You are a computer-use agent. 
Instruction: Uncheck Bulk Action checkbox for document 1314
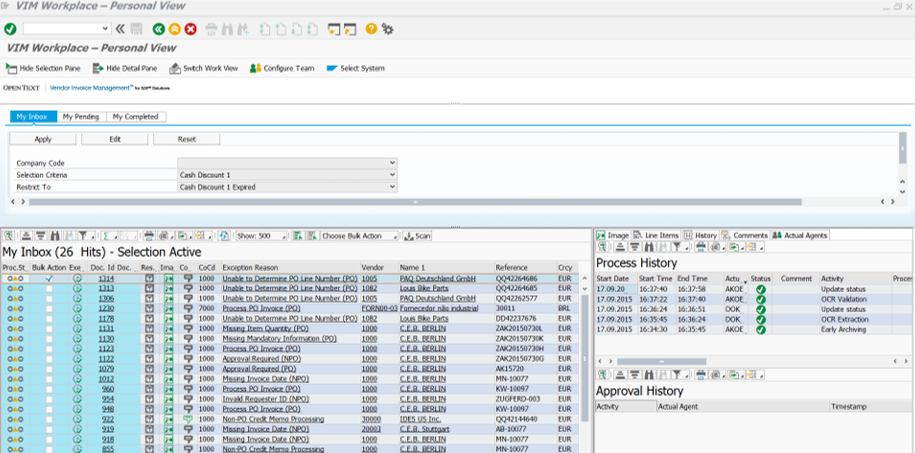pos(49,279)
